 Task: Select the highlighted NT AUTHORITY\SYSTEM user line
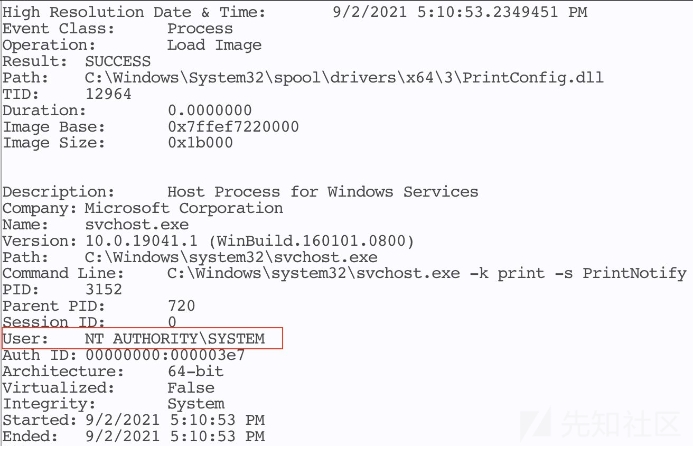pyautogui.click(x=142, y=338)
